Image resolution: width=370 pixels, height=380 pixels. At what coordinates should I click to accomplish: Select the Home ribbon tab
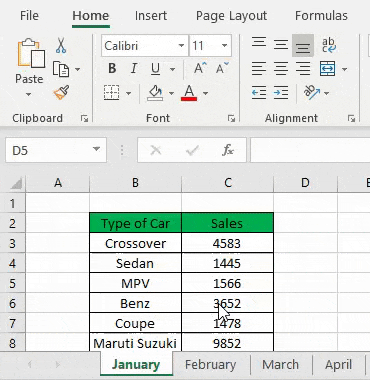point(91,16)
